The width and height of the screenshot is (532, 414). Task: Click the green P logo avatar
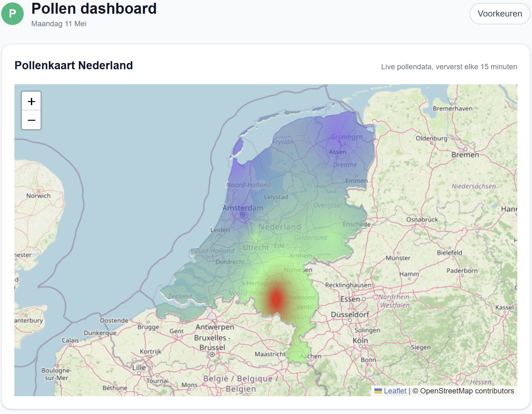tap(12, 14)
